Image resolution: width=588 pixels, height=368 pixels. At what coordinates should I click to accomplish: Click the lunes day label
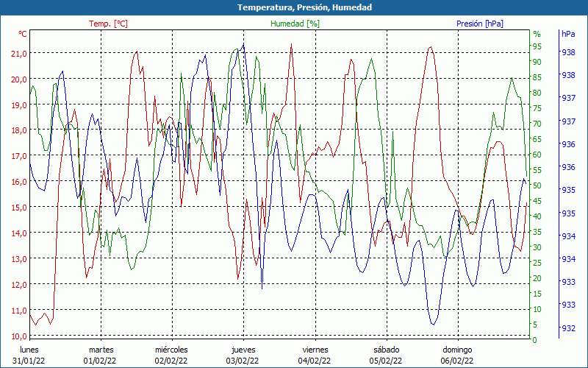tap(29, 350)
